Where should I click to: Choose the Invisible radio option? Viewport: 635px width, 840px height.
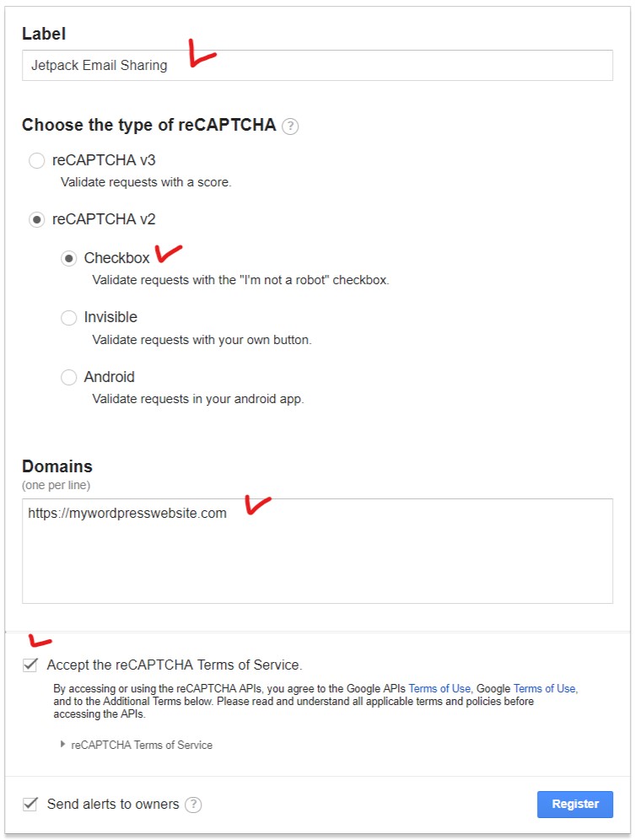[68, 318]
